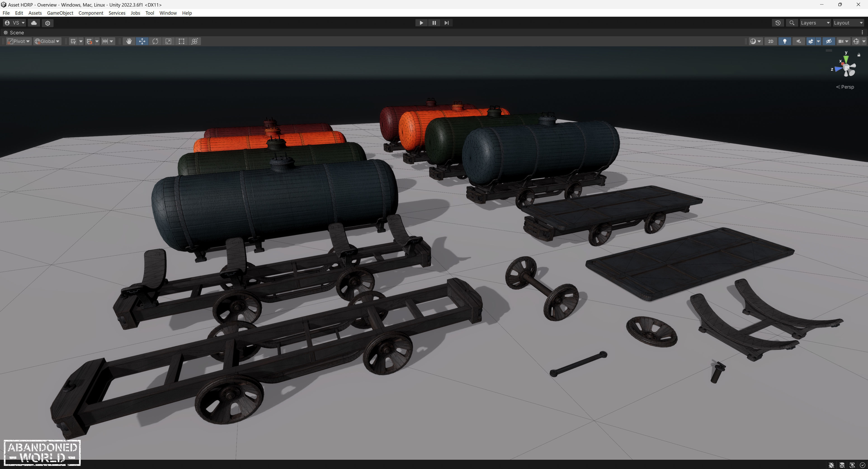Viewport: 868px width, 469px height.
Task: Expand grid snapping options arrow
Action: pos(97,41)
